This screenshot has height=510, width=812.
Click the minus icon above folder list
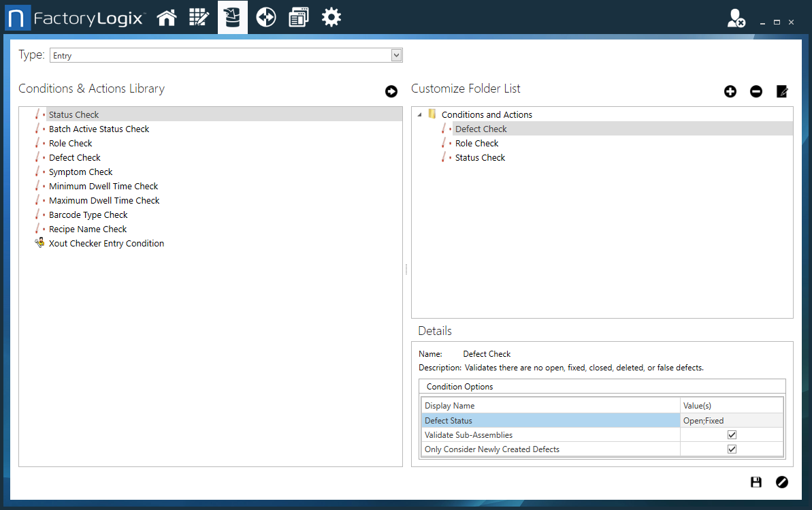click(756, 91)
